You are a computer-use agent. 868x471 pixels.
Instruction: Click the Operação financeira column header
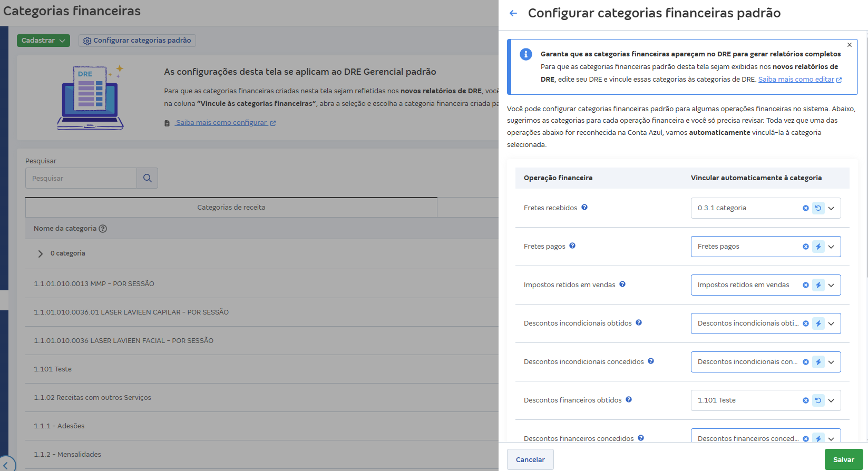(x=558, y=178)
